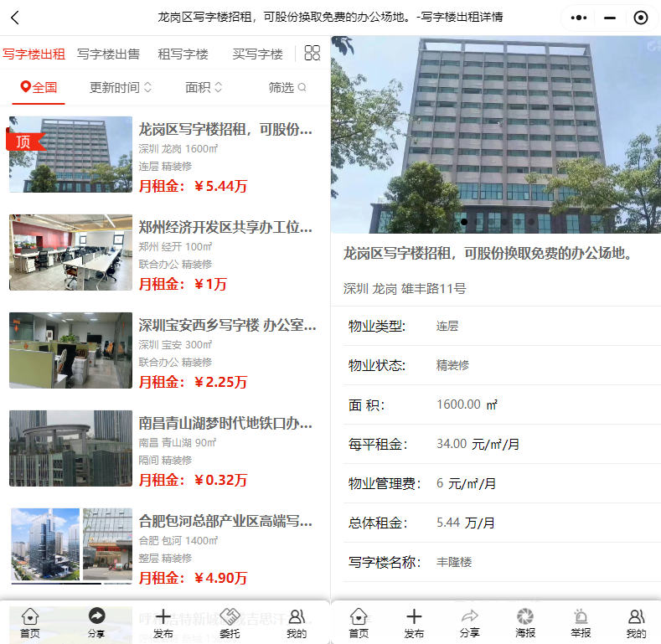Click the 深圳宝安西乡写字楼 listing thumbnail

pos(71,351)
